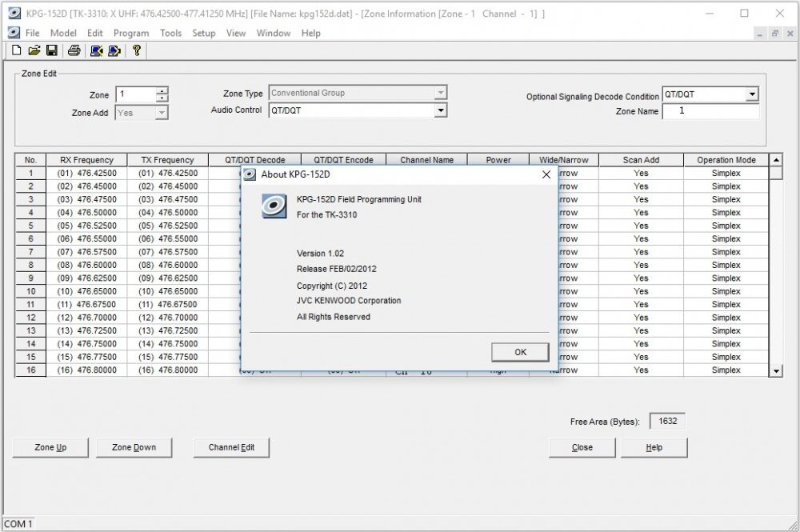
Task: Click the KPG-152D icon in the title bar
Action: pos(14,14)
